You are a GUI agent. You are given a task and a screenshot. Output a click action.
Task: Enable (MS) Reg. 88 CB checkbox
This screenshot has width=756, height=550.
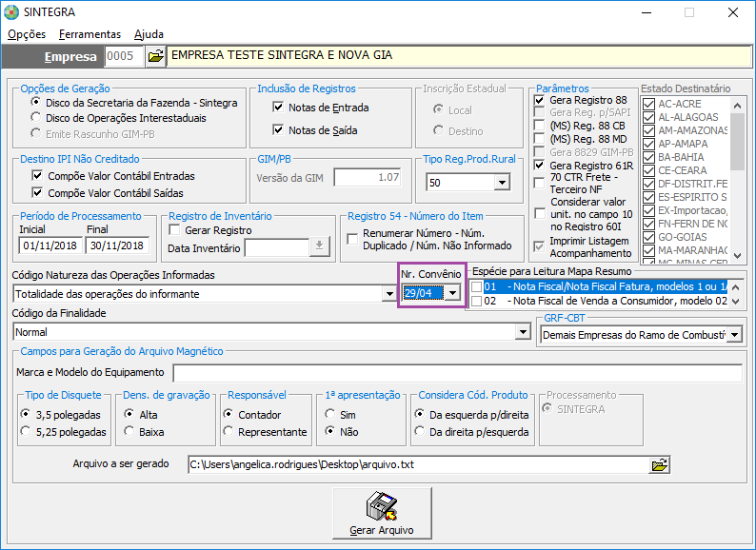(x=540, y=126)
